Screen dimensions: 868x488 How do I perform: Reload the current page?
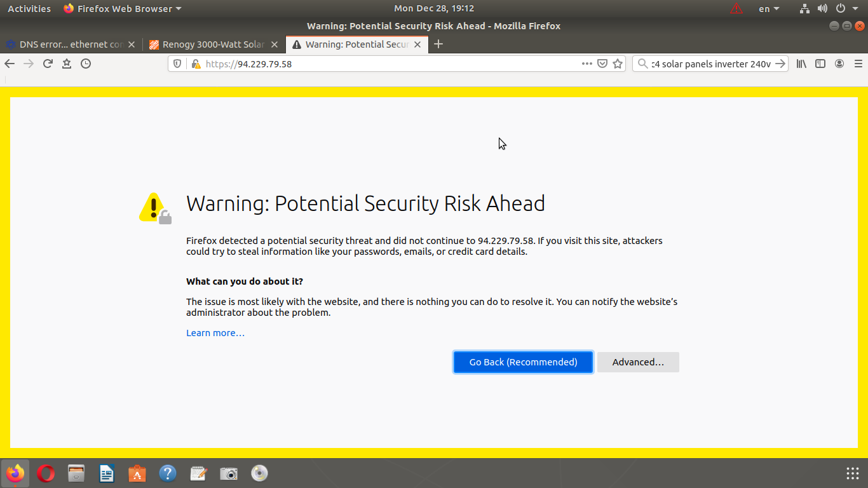[x=48, y=64]
